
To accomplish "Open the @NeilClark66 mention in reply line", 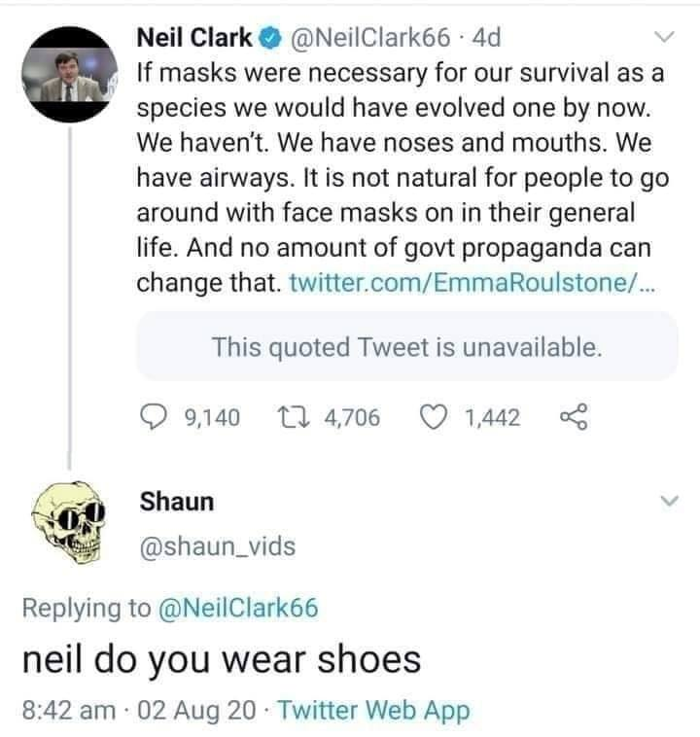I will 239,608.
